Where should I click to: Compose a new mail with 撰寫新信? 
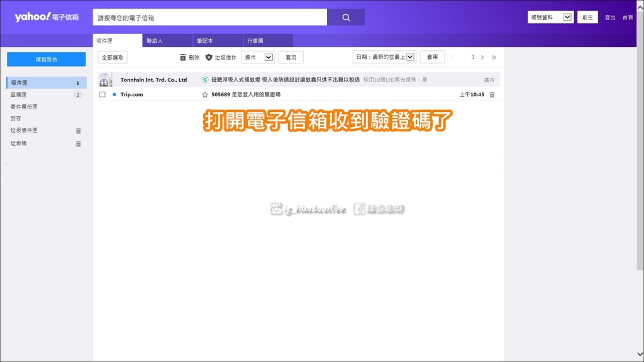[x=46, y=58]
